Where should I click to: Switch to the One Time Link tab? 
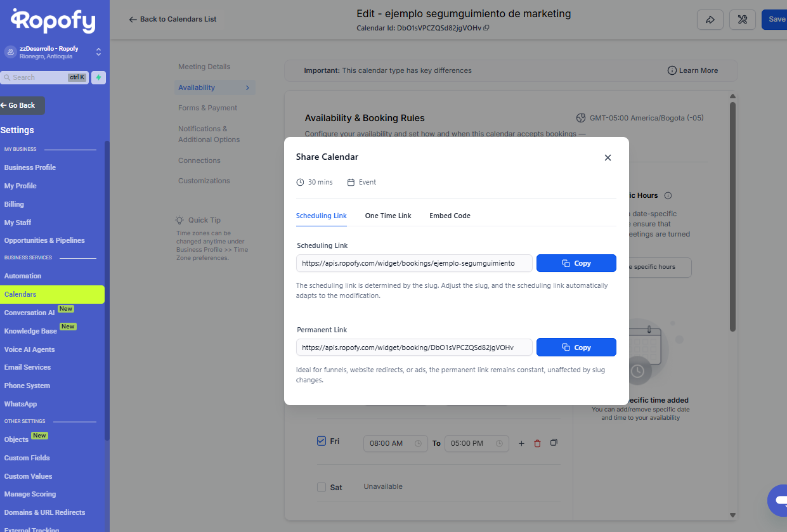pos(388,216)
